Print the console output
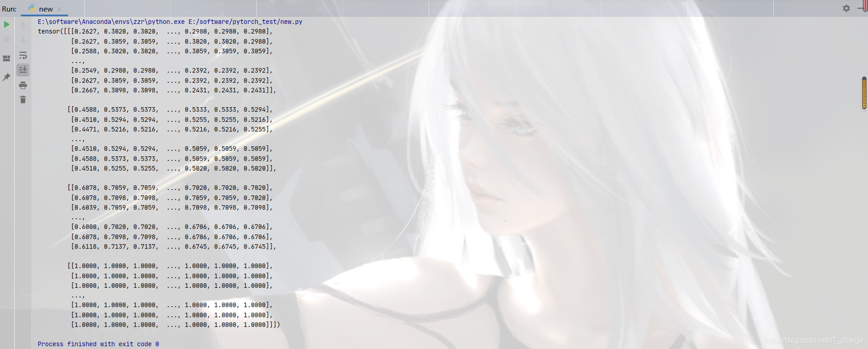The width and height of the screenshot is (868, 349). (23, 85)
